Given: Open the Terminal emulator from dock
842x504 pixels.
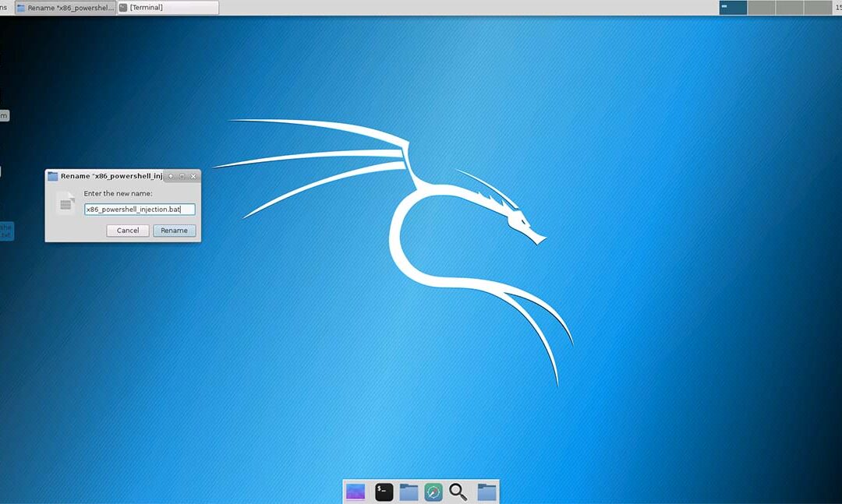Looking at the screenshot, I should (x=384, y=492).
